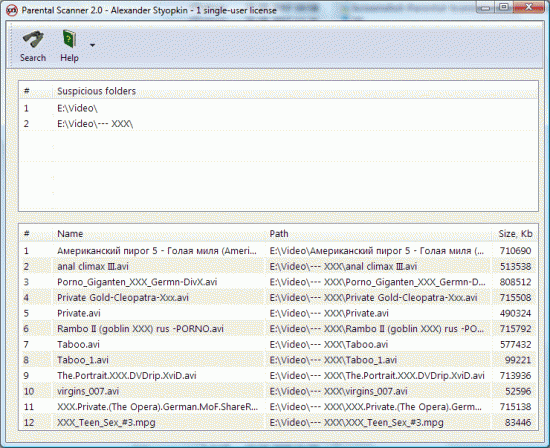
Task: Click the Search binoculars icon
Action: pos(33,39)
